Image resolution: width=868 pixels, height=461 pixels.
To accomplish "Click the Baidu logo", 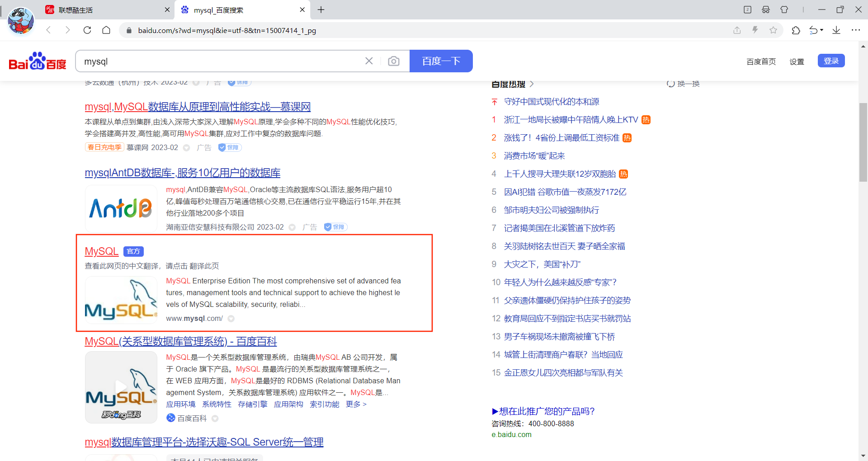I will point(38,61).
